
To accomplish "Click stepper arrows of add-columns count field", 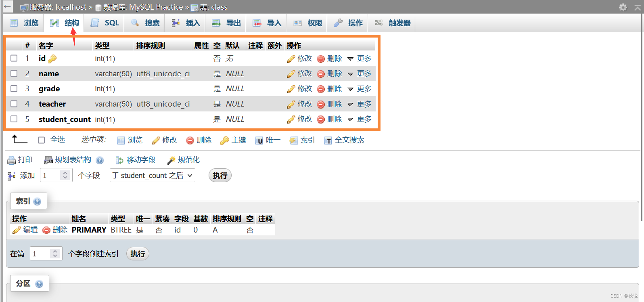I will click(x=65, y=175).
